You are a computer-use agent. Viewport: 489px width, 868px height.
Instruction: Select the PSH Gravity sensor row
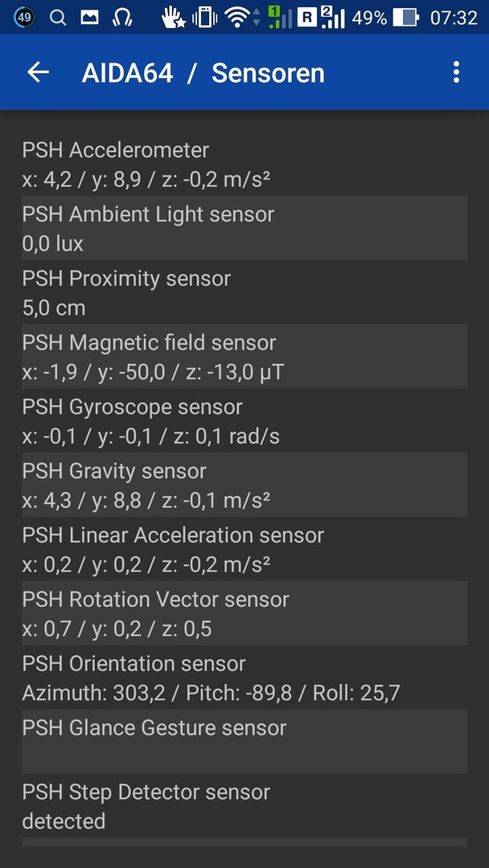(x=244, y=485)
